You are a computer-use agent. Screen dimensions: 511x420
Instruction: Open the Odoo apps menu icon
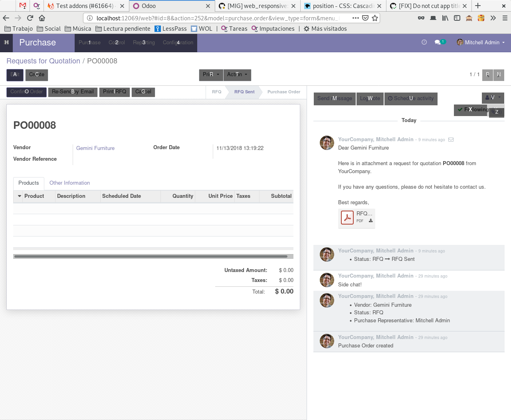coord(6,42)
